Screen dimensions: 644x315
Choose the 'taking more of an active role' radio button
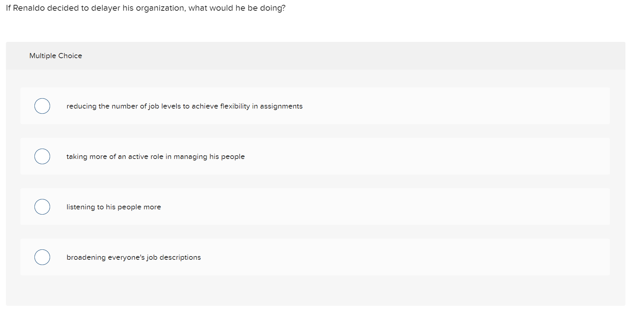(42, 156)
